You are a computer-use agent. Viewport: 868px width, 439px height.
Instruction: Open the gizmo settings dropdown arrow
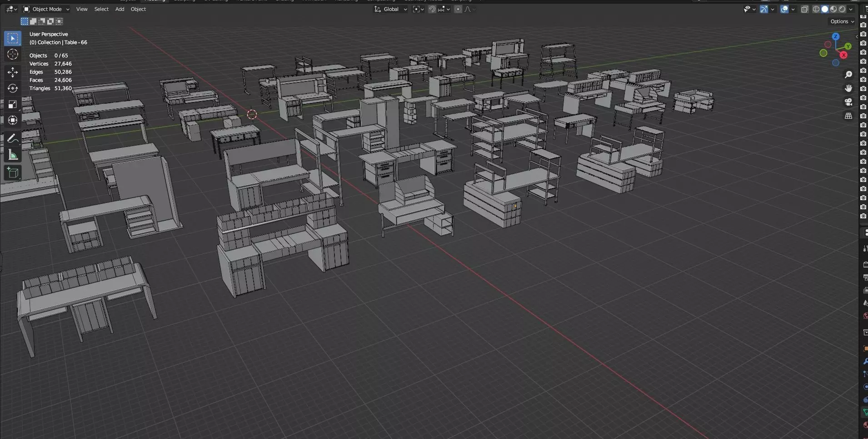pyautogui.click(x=773, y=9)
